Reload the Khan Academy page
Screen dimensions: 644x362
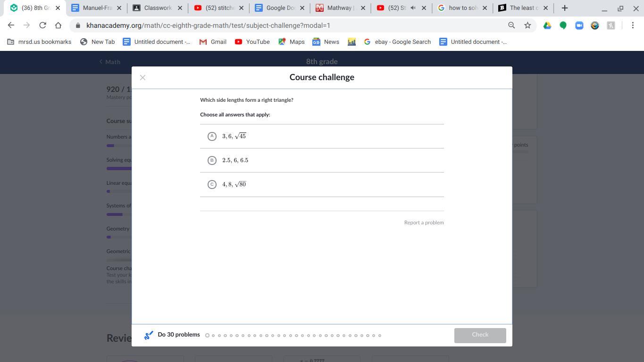click(42, 25)
